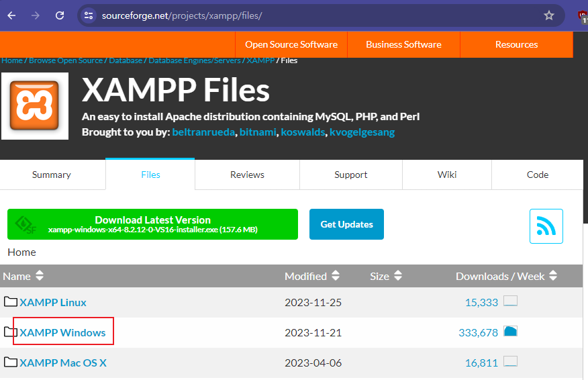Sort file list by Size arrows
Image resolution: width=588 pixels, height=380 pixels.
(398, 276)
